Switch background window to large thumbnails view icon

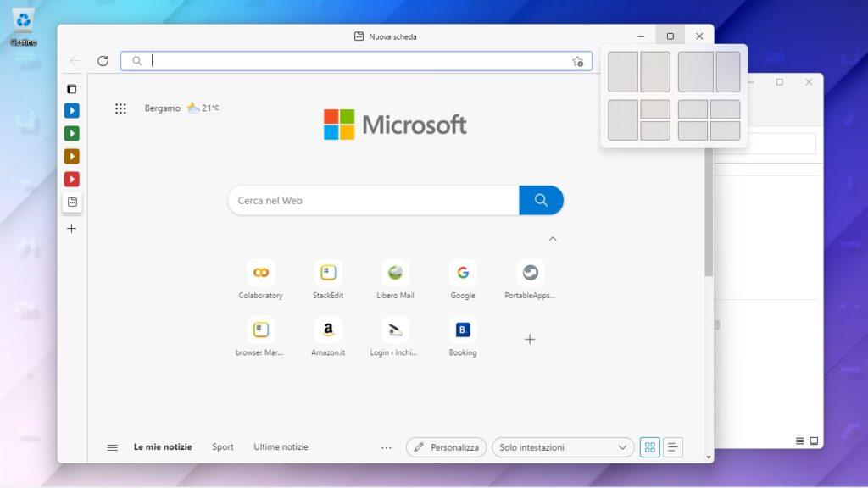click(815, 441)
